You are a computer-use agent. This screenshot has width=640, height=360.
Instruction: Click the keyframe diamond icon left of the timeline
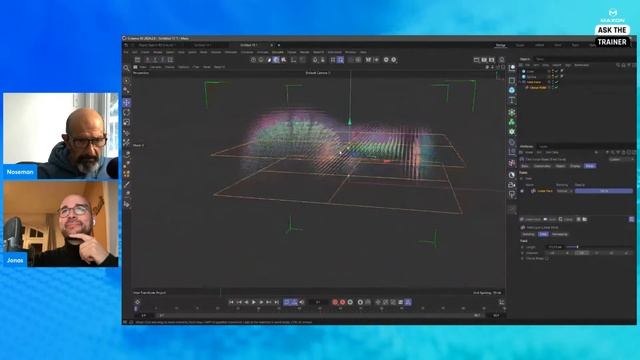[x=138, y=302]
